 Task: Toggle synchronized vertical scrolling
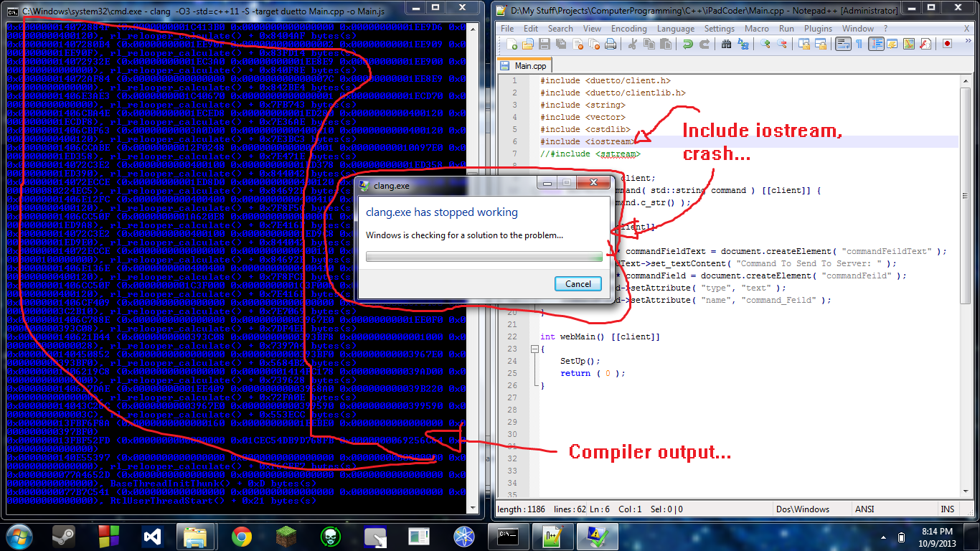tap(804, 44)
